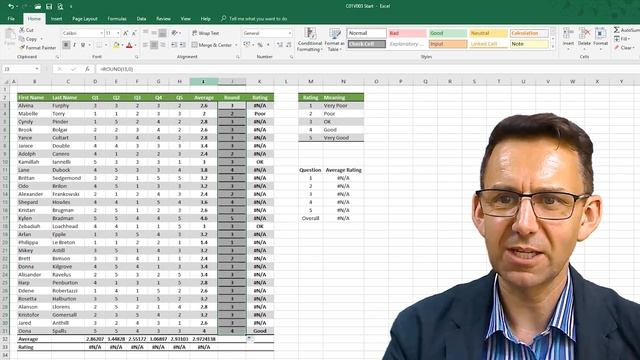This screenshot has height=360, width=640.
Task: Switch to the Review tab
Action: (x=163, y=19)
